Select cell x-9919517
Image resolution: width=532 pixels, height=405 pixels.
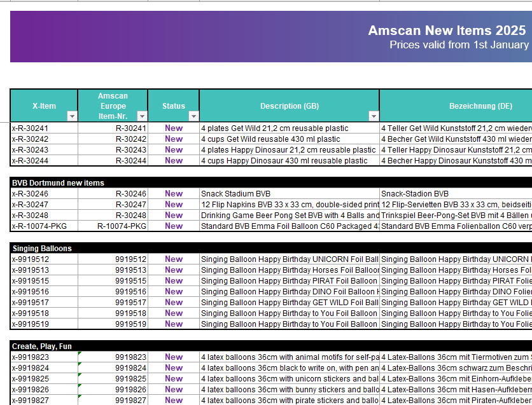tap(44, 302)
